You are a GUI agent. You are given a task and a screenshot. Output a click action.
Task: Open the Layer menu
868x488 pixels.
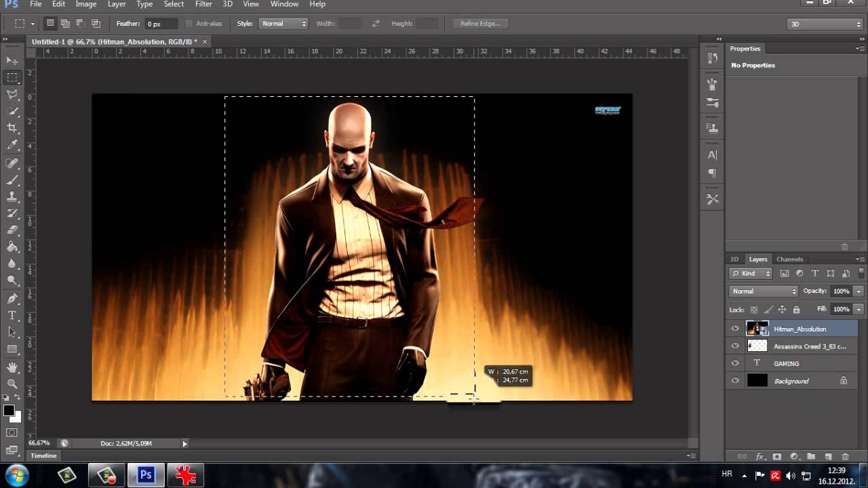point(117,4)
